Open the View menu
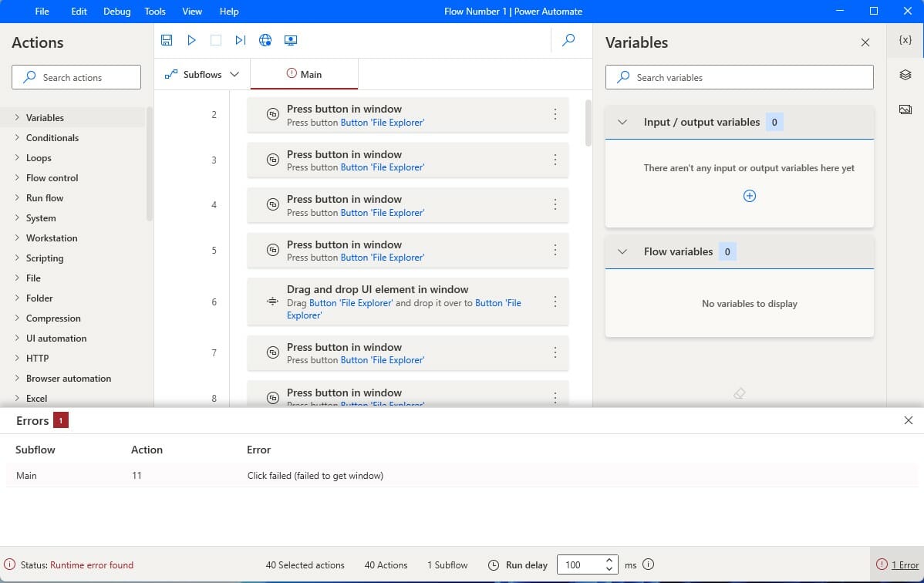 [x=192, y=12]
